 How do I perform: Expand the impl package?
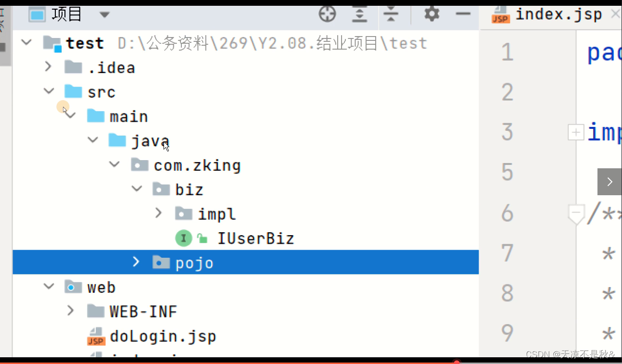(x=159, y=213)
